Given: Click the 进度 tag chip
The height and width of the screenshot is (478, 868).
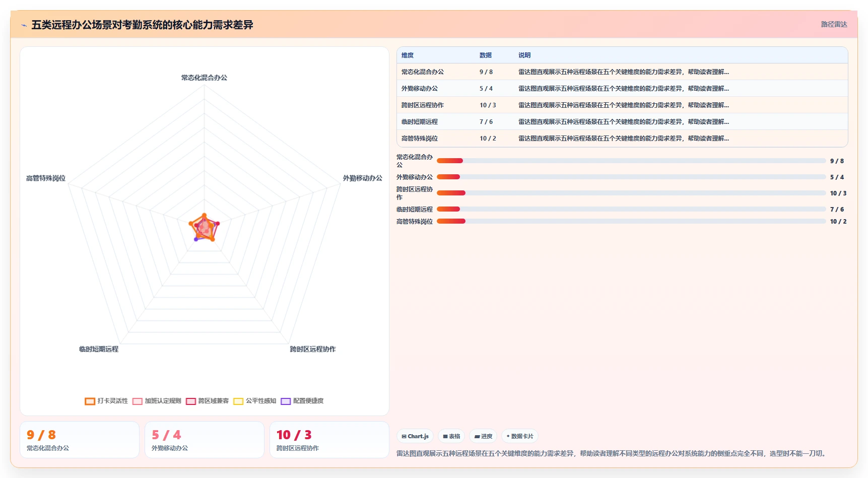Looking at the screenshot, I should (x=483, y=436).
